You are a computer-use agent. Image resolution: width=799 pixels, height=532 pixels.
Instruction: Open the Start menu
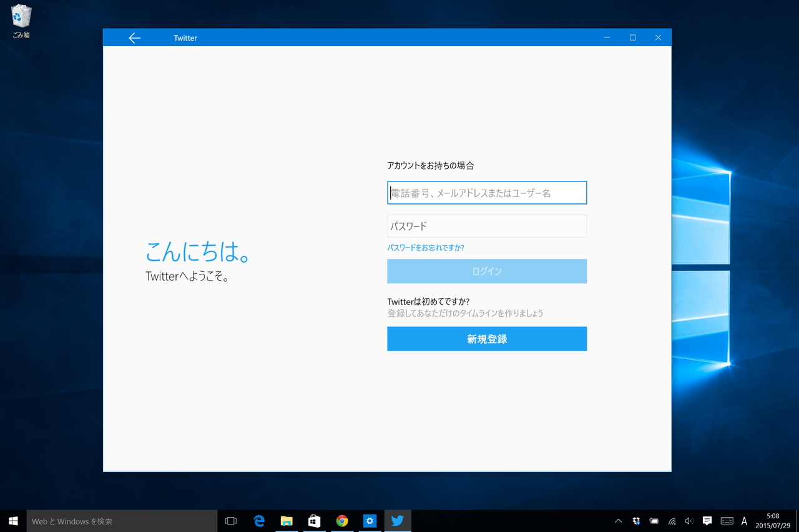pyautogui.click(x=12, y=521)
